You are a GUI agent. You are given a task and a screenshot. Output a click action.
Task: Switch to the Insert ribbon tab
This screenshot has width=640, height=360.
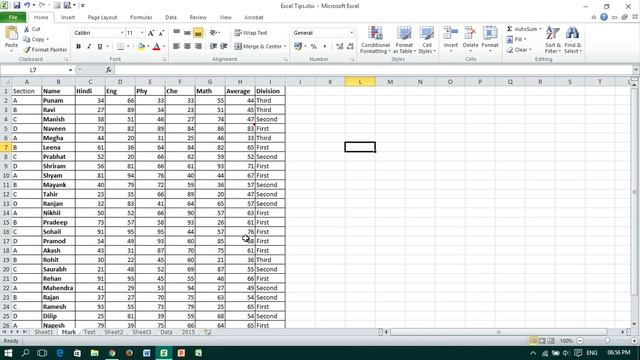pyautogui.click(x=68, y=18)
